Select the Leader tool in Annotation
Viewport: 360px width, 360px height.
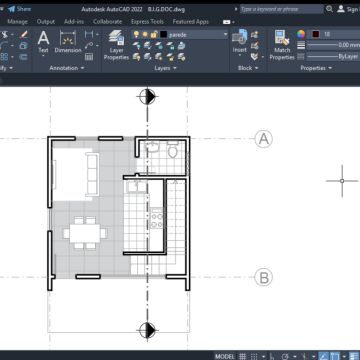pyautogui.click(x=88, y=45)
